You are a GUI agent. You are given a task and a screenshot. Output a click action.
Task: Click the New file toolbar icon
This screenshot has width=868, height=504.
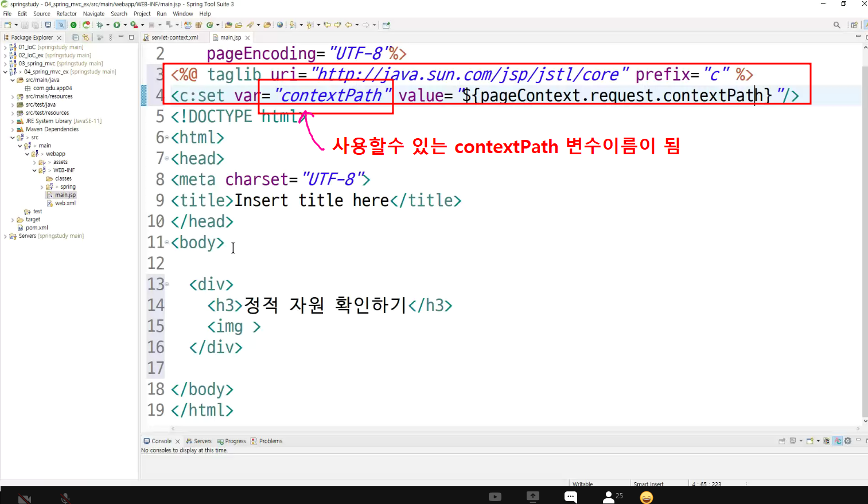click(x=7, y=25)
